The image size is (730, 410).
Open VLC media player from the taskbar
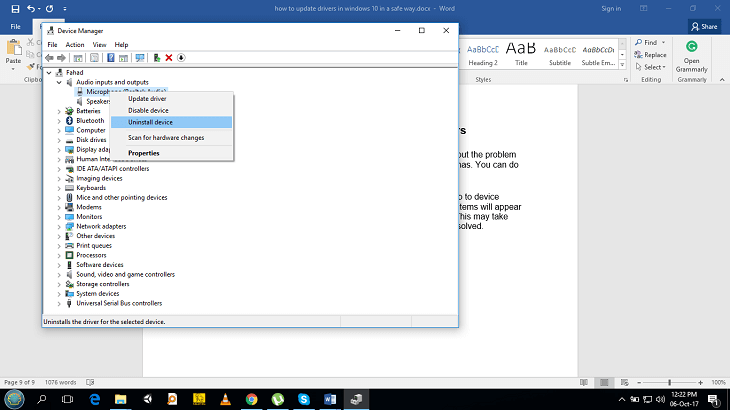pyautogui.click(x=225, y=399)
